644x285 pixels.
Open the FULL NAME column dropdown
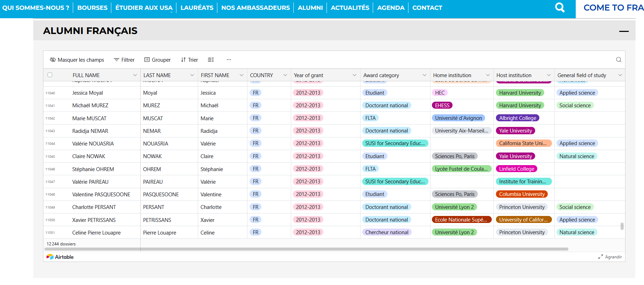[x=135, y=75]
